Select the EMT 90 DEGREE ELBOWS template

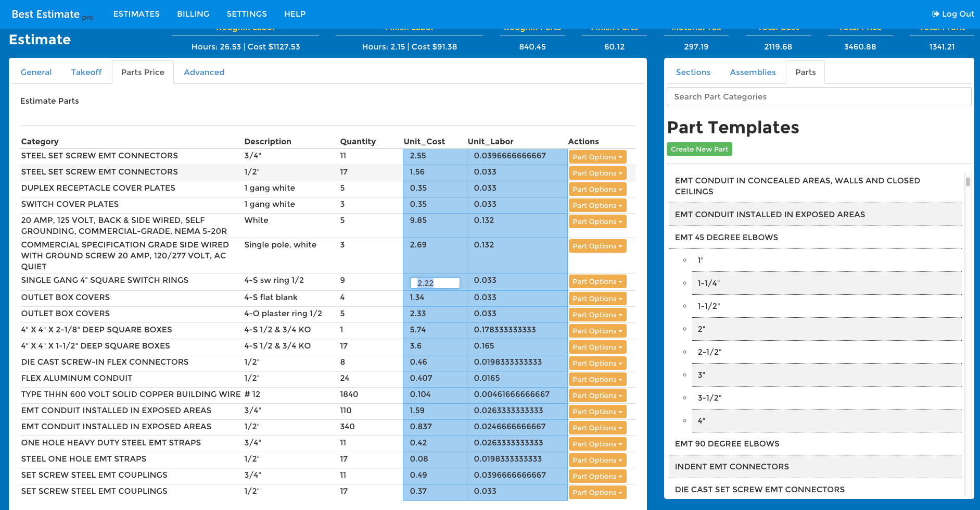727,443
